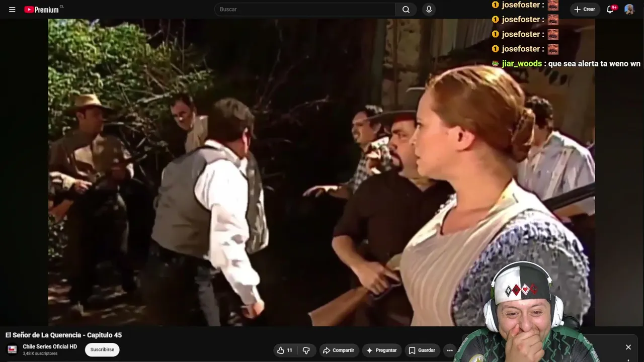Save the video with Guardar

click(422, 350)
